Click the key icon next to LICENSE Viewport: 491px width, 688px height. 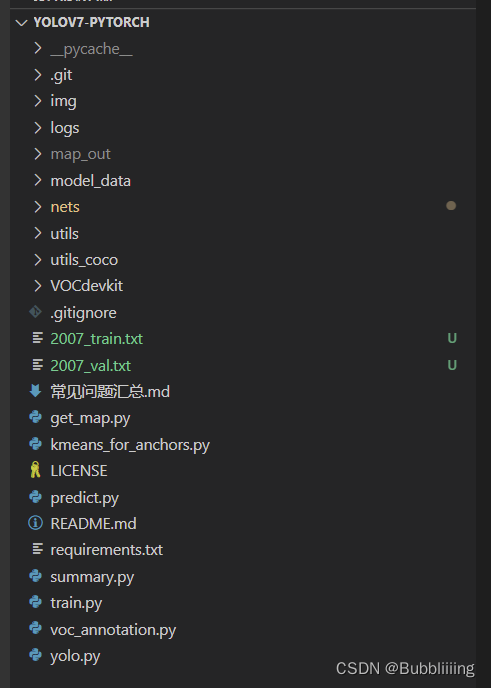36,470
